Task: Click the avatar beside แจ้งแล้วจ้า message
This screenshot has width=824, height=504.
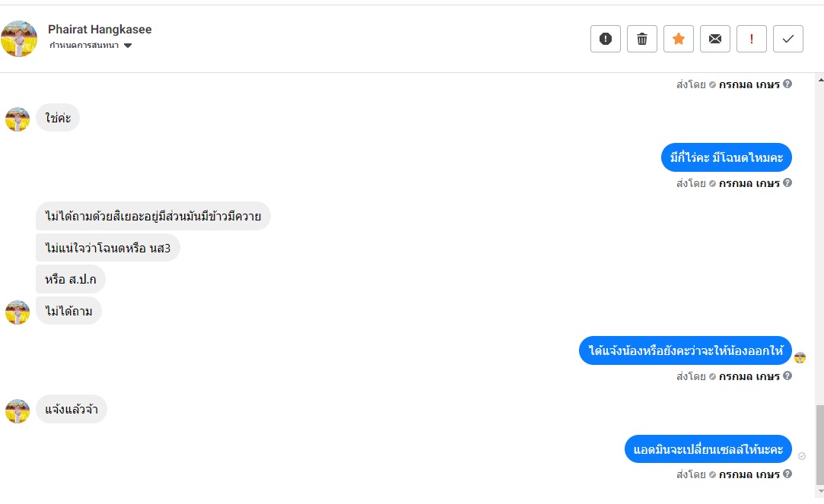Action: click(x=17, y=411)
